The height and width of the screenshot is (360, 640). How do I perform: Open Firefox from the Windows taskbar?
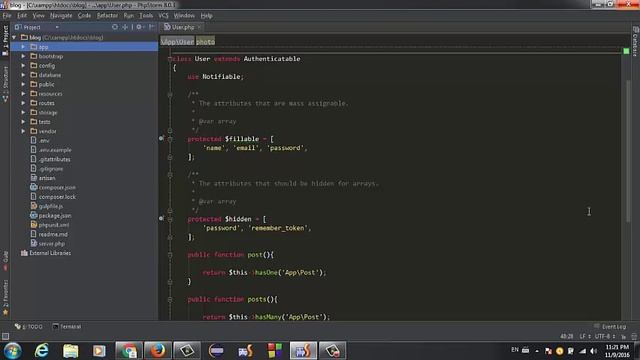pyautogui.click(x=158, y=351)
